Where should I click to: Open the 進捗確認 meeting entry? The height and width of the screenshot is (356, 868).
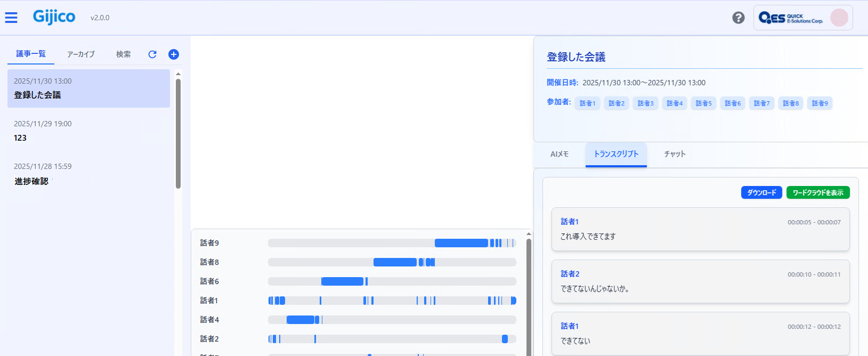point(88,174)
